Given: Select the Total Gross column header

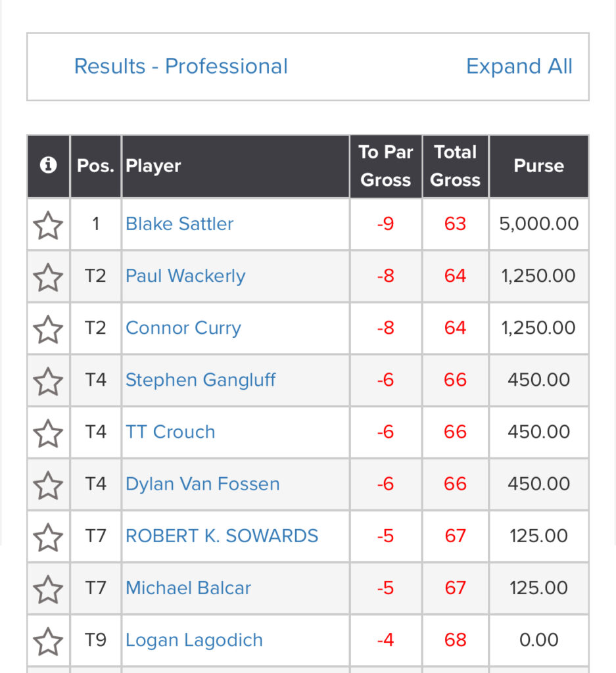Looking at the screenshot, I should [455, 166].
